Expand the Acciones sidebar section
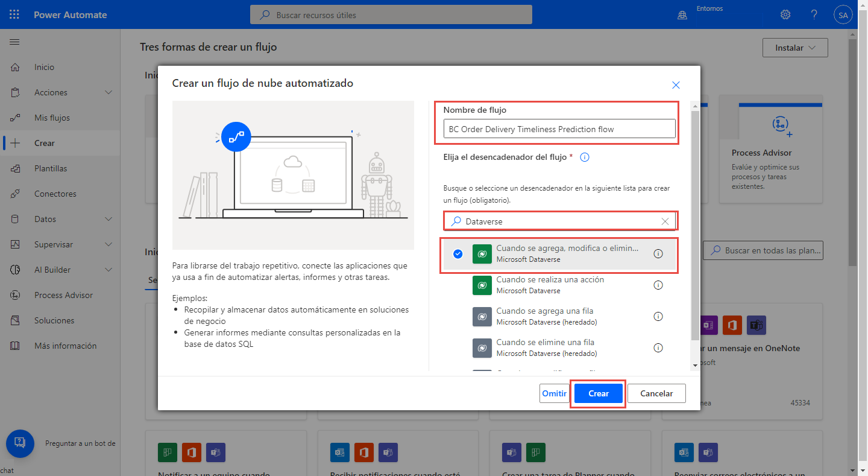Screen dimensions: 868x476 108,92
